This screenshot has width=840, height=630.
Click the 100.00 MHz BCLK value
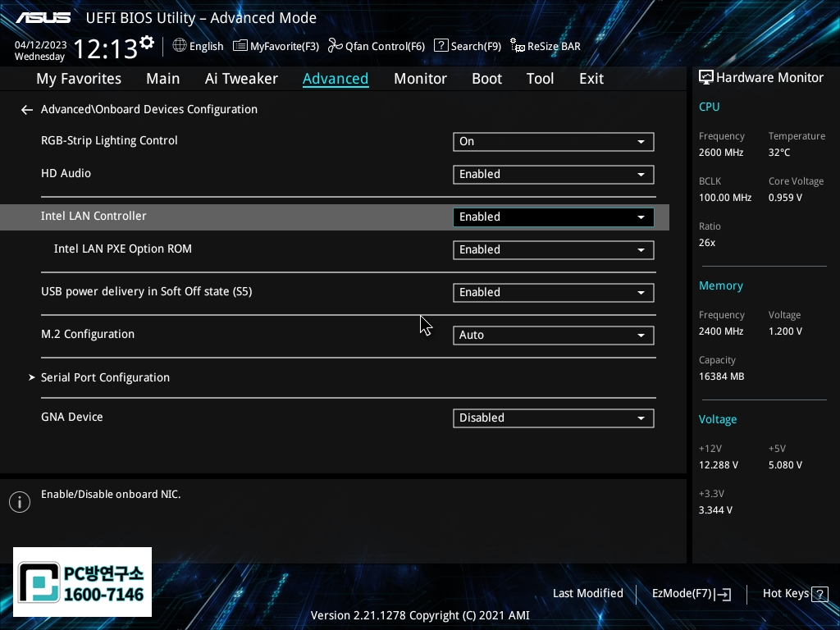point(725,198)
